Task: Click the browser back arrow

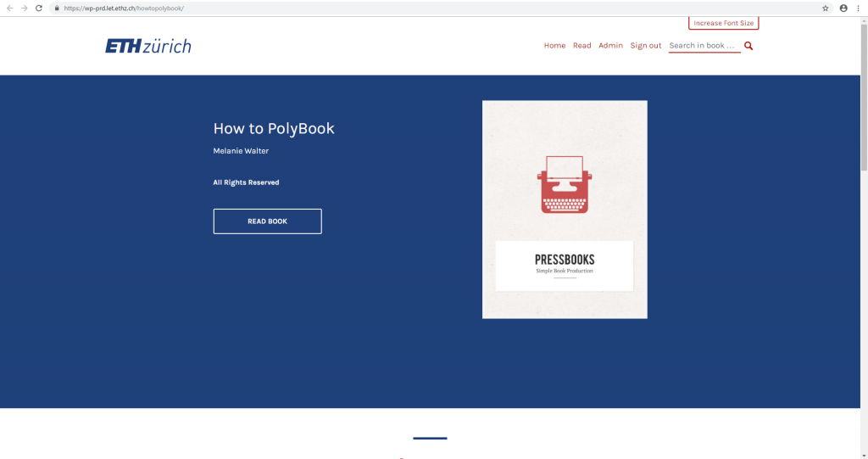Action: pos(9,8)
